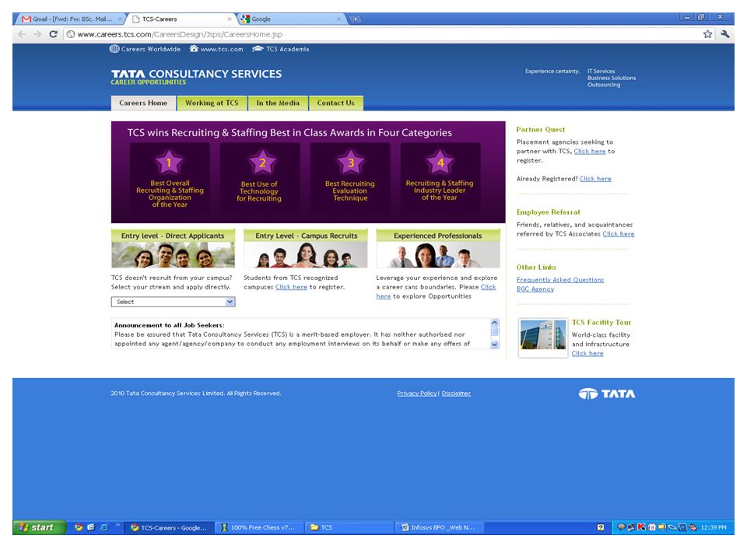Click Announcement to all Job Seekers heading
Screen dimensions: 747x560
pos(169,325)
